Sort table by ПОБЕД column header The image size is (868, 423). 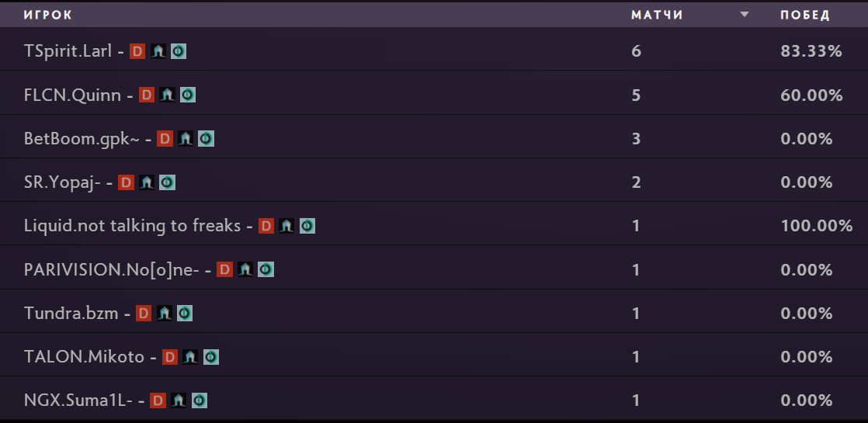pos(804,15)
